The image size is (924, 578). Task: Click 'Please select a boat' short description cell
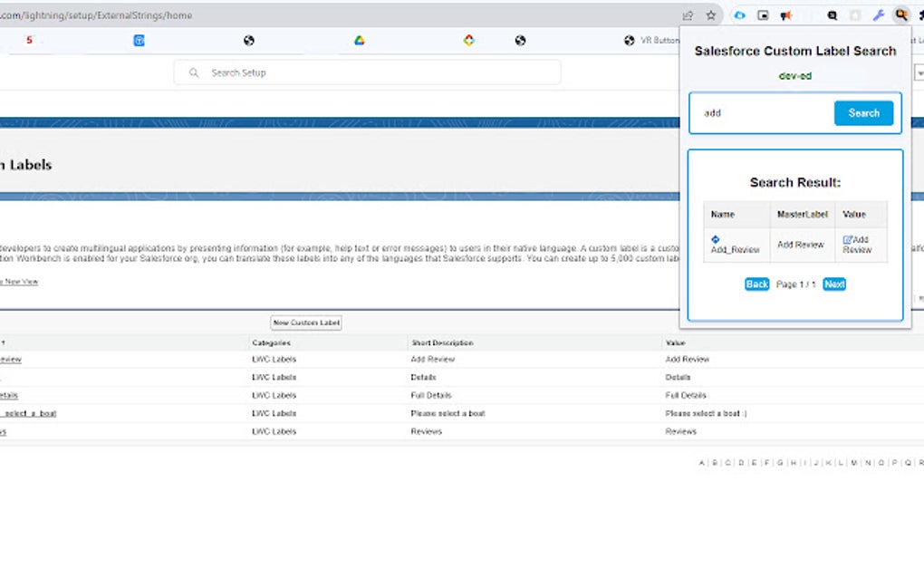tap(448, 414)
